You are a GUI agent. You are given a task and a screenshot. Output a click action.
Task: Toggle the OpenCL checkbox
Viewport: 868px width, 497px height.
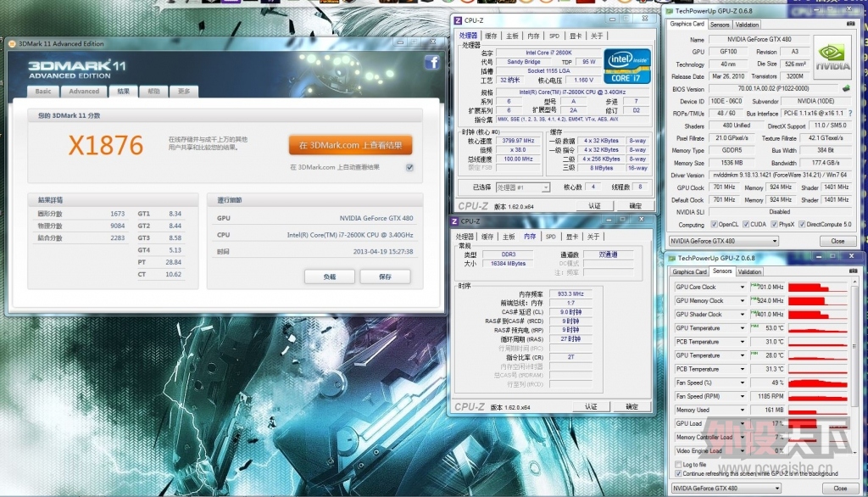point(714,225)
